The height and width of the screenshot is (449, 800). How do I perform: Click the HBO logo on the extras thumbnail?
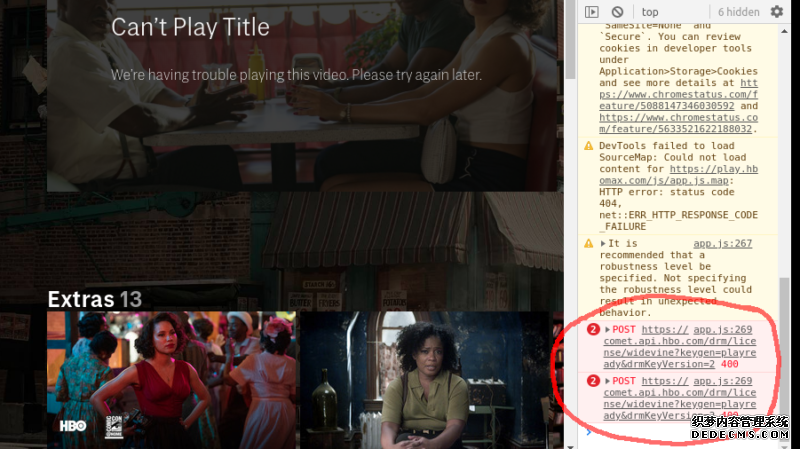[73, 426]
